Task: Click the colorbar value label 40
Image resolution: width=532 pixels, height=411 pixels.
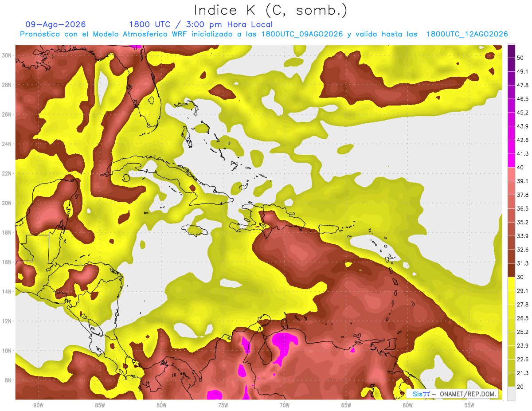Action: point(520,168)
